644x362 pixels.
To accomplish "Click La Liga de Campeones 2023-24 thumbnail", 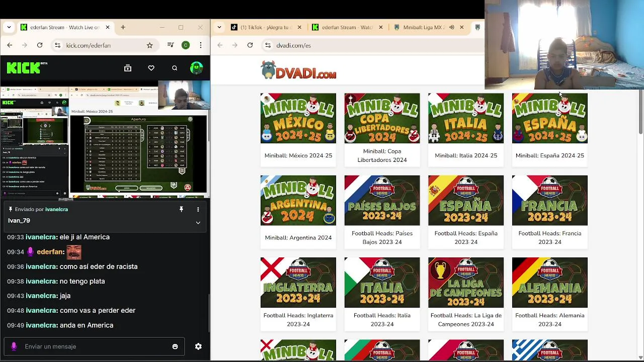I will [466, 283].
